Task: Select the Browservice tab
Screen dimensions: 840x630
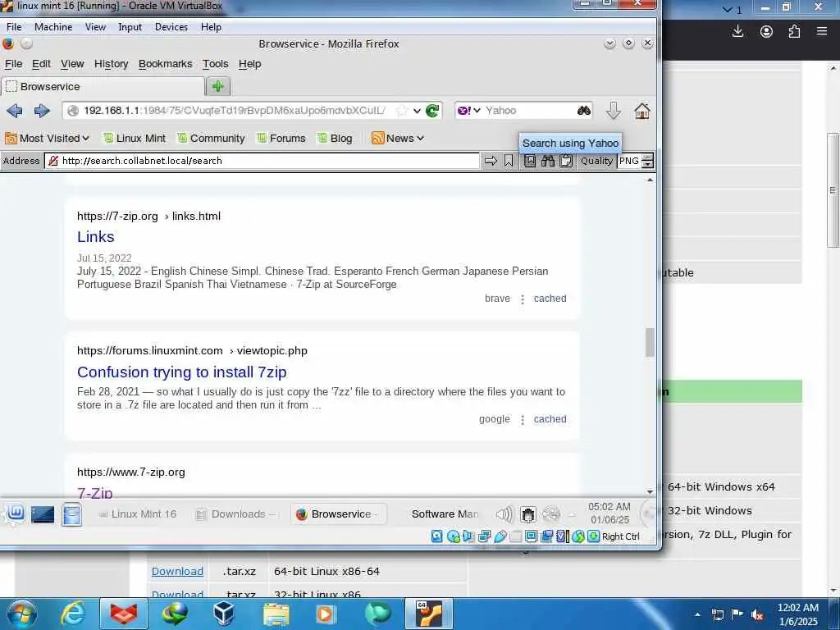Action: point(103,87)
